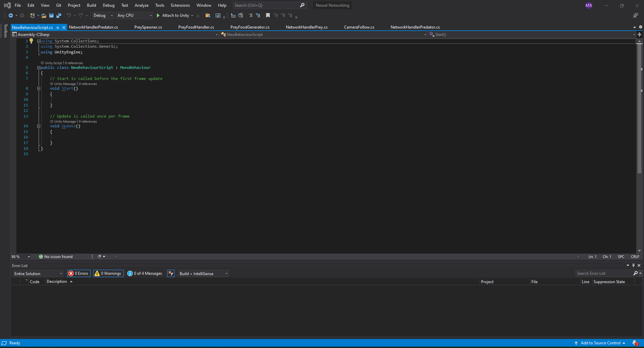Click the Search Error List field

tap(604, 273)
